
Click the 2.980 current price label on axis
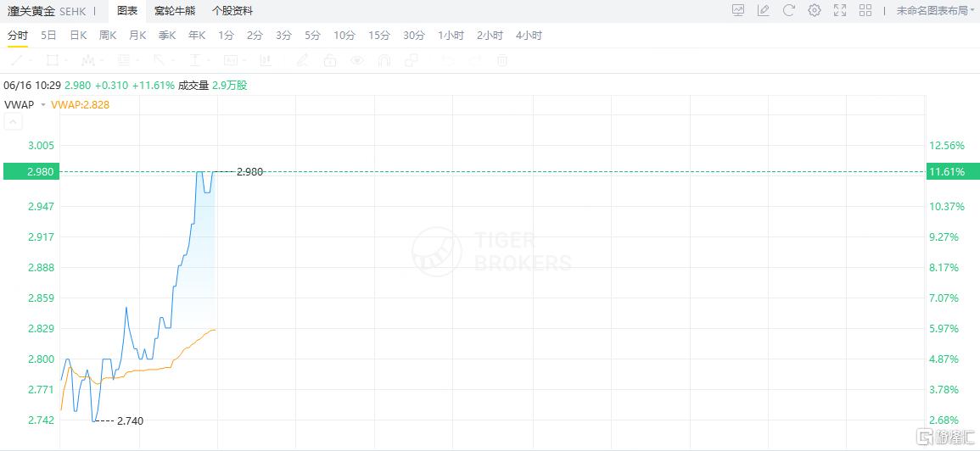(x=31, y=172)
